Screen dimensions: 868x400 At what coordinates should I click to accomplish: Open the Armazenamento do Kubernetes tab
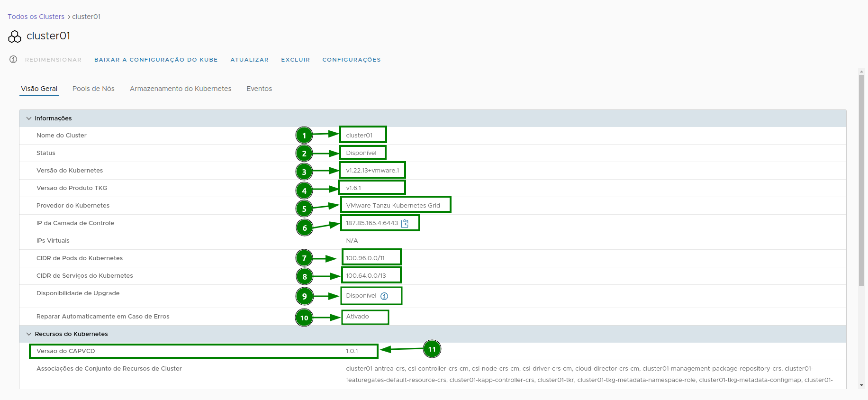point(181,89)
